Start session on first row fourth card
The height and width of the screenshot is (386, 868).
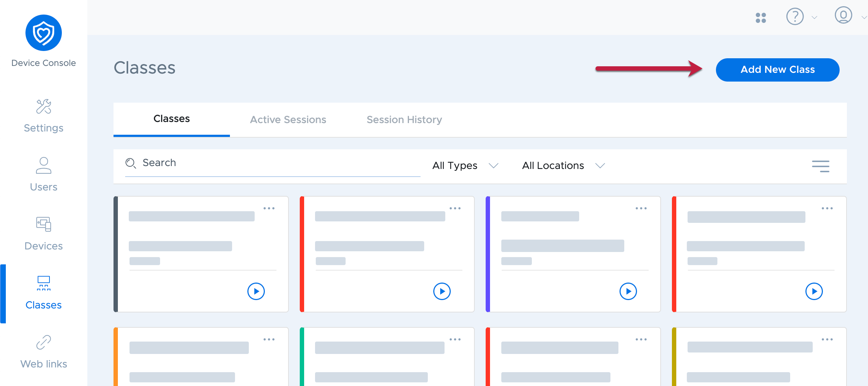click(814, 291)
